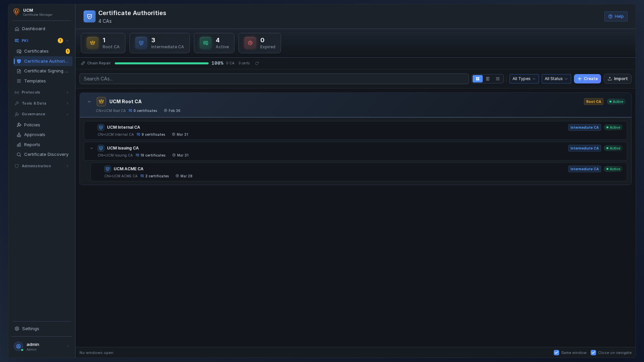This screenshot has width=644, height=362.
Task: Toggle the Same window checkbox
Action: coord(556,353)
